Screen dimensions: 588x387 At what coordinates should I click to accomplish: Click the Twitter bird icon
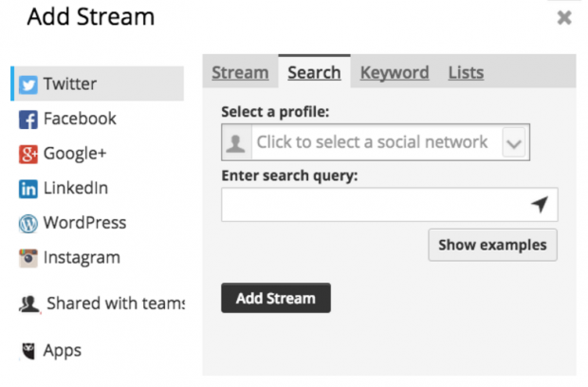[28, 84]
